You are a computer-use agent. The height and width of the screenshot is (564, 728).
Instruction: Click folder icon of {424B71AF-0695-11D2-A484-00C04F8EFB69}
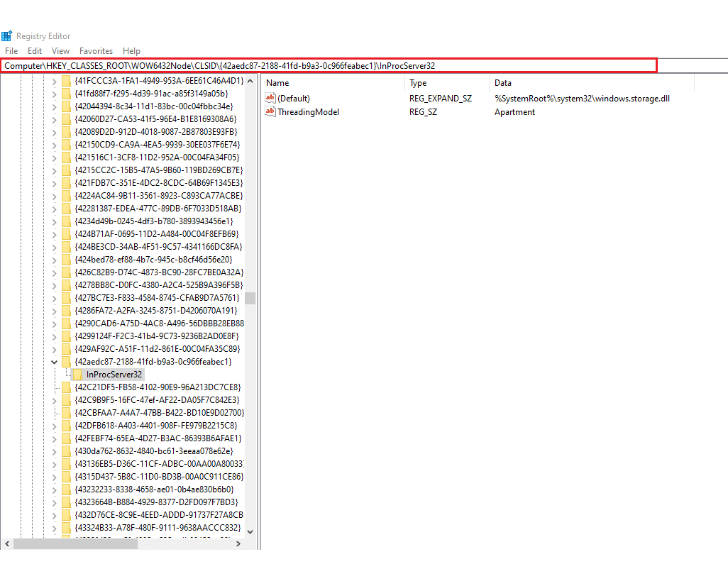tap(66, 234)
